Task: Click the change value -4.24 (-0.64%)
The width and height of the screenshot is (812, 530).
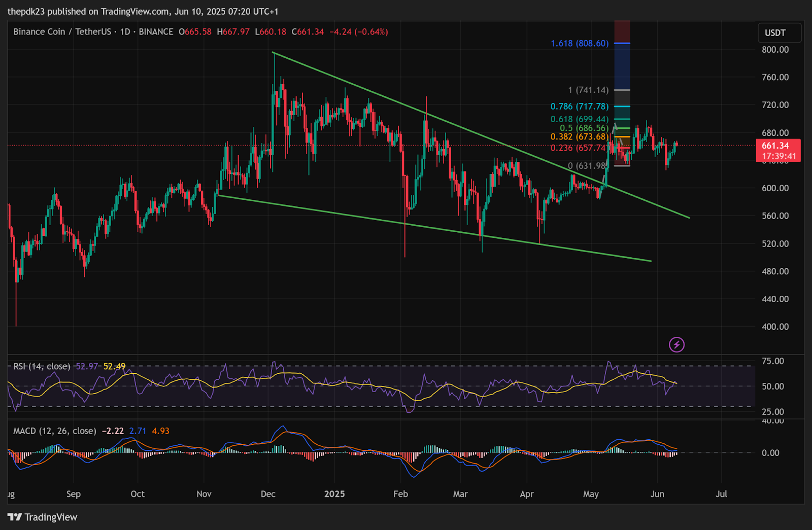Action: (359, 31)
